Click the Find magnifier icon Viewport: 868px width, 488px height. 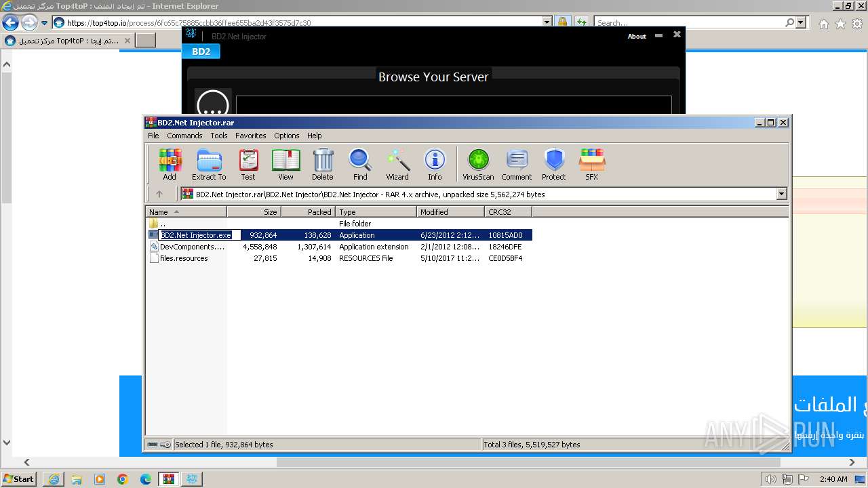pos(360,165)
